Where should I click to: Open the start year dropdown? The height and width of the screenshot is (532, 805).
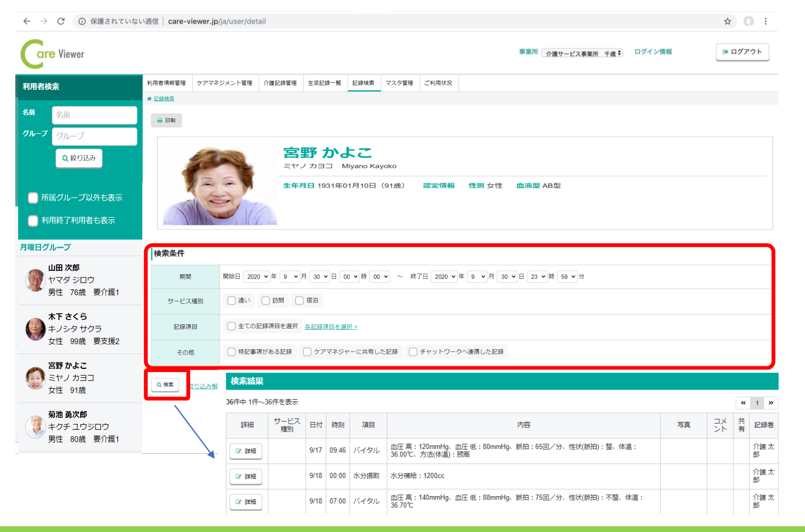pos(257,277)
